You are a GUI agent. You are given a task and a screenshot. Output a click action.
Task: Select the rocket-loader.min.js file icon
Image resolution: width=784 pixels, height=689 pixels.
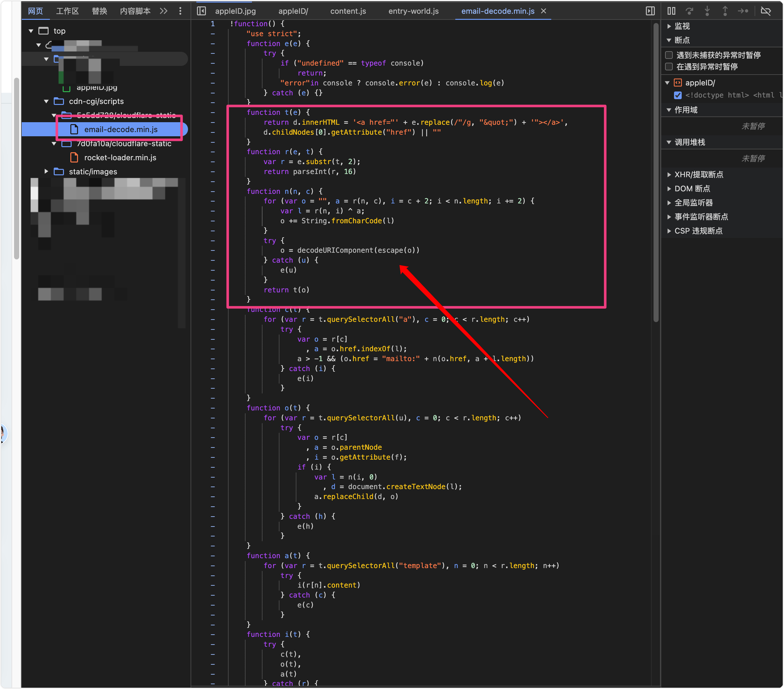tap(74, 158)
